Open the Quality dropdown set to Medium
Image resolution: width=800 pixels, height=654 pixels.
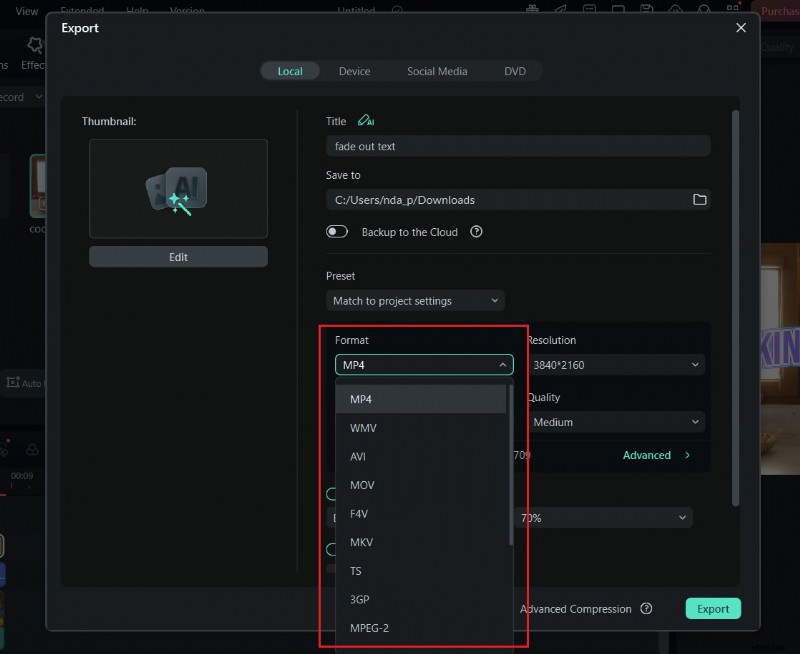613,422
